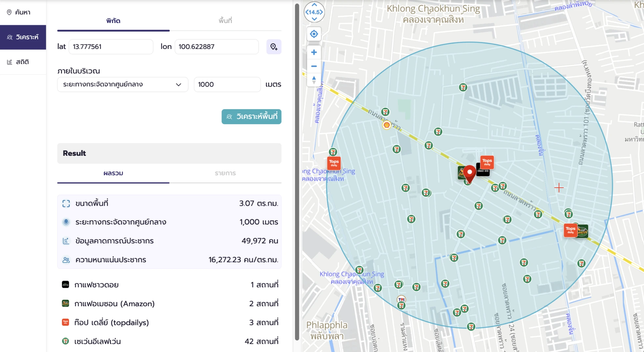Zoom out on the map
Screen dimensions: 644x352
coord(314,66)
